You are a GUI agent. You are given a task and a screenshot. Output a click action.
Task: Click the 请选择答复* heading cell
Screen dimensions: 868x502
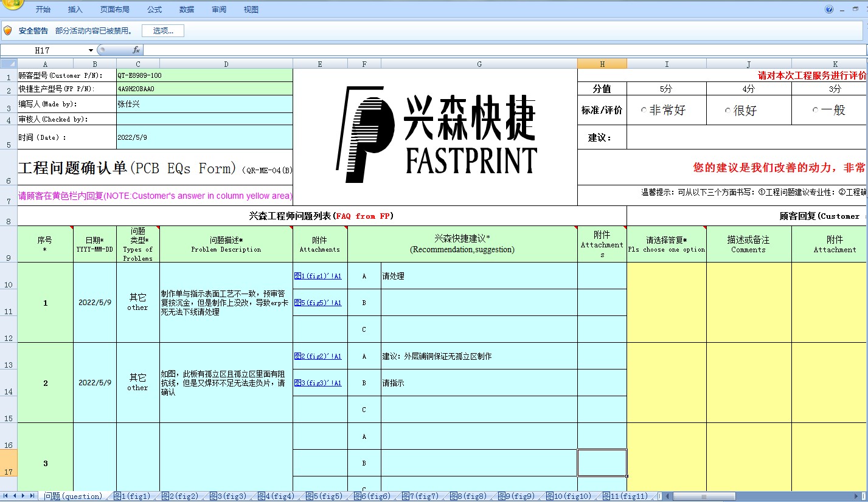point(667,244)
